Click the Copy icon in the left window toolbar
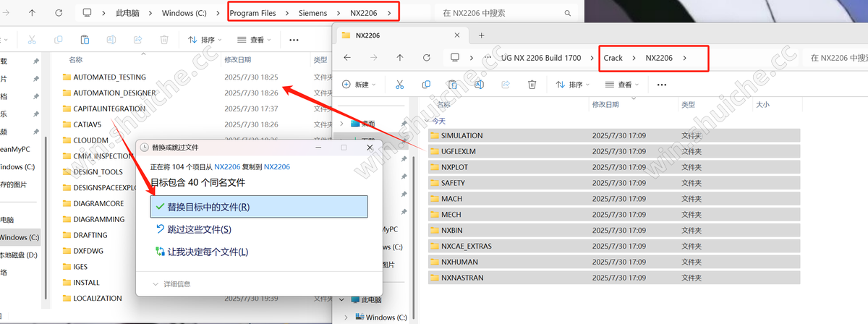 point(59,40)
